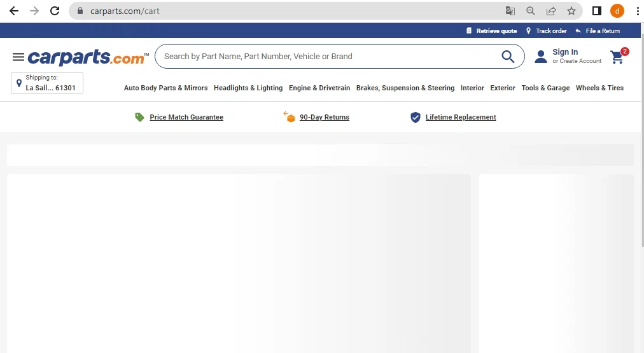Share this page using the share icon
Viewport: 644px width, 353px height.
pyautogui.click(x=551, y=11)
